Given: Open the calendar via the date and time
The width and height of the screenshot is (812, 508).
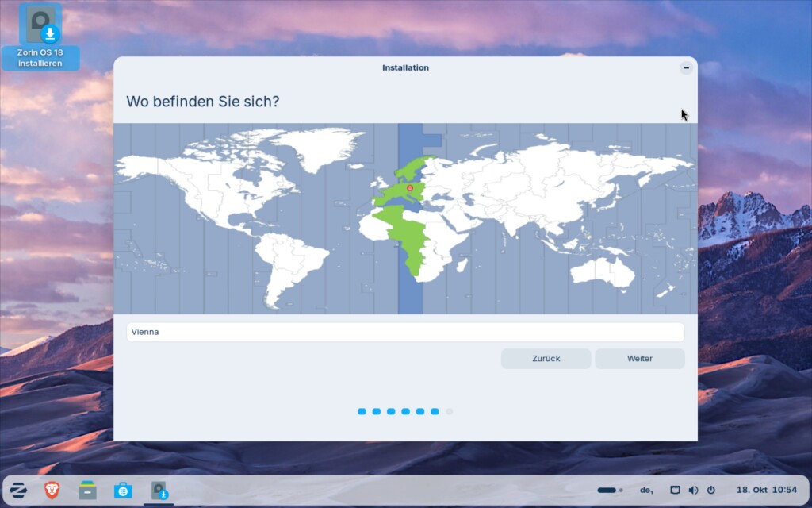Looking at the screenshot, I should (766, 491).
